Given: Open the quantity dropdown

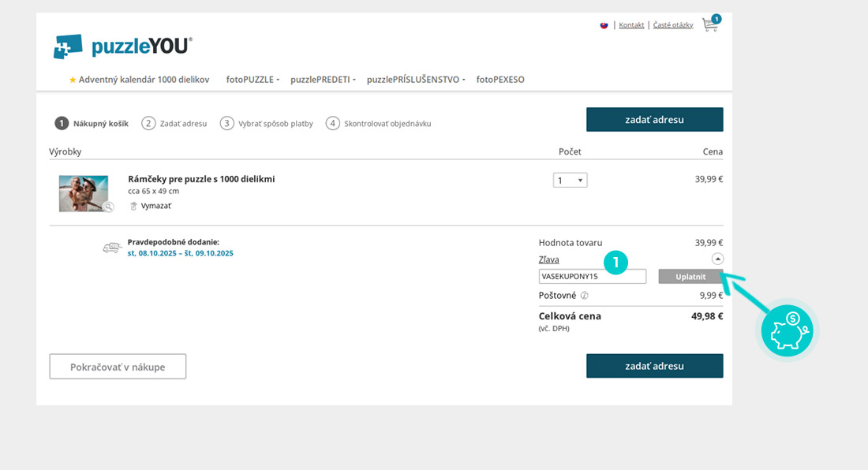Looking at the screenshot, I should (570, 181).
